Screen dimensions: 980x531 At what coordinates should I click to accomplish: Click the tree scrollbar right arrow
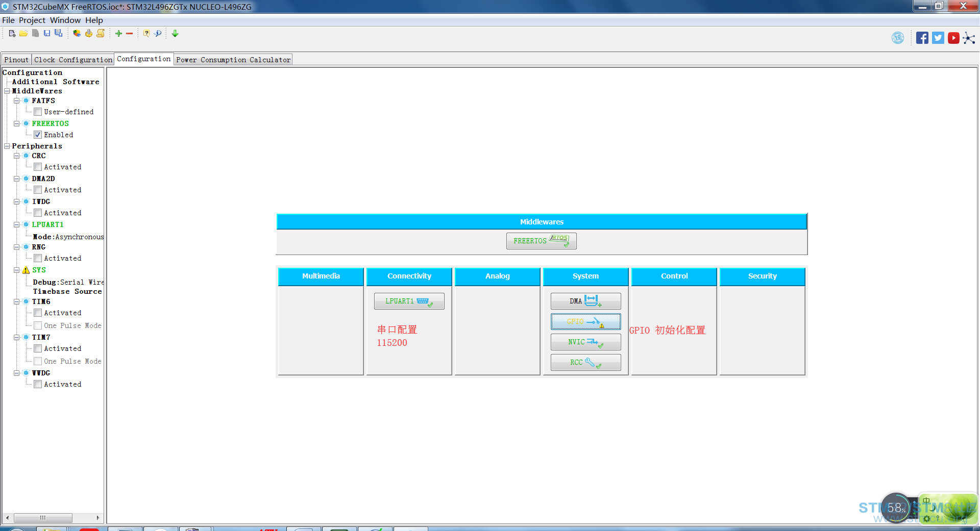pos(98,518)
